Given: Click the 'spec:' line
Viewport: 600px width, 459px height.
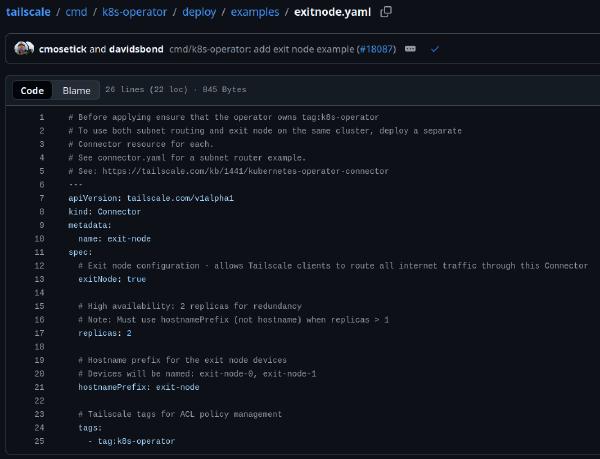Looking at the screenshot, I should point(80,252).
